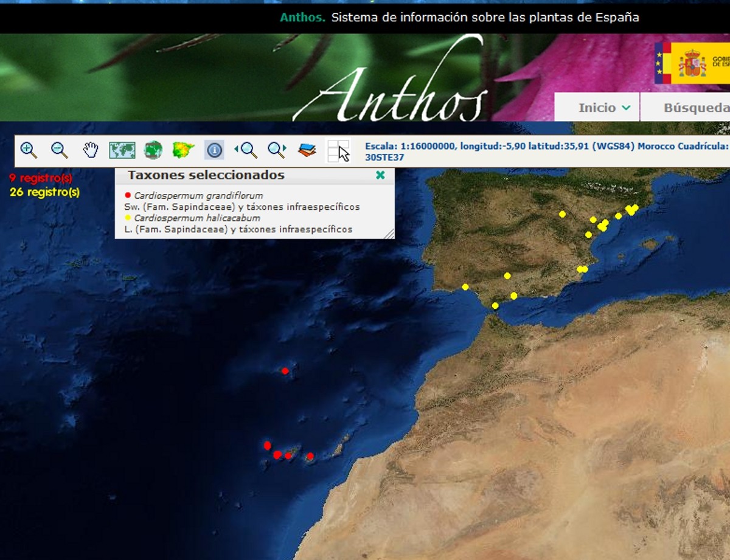Open the map layers stack icon
This screenshot has height=560, width=730.
click(x=307, y=150)
